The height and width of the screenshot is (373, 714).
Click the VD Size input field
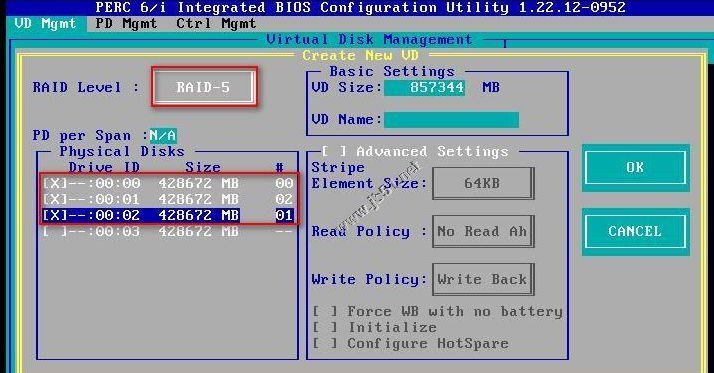424,87
